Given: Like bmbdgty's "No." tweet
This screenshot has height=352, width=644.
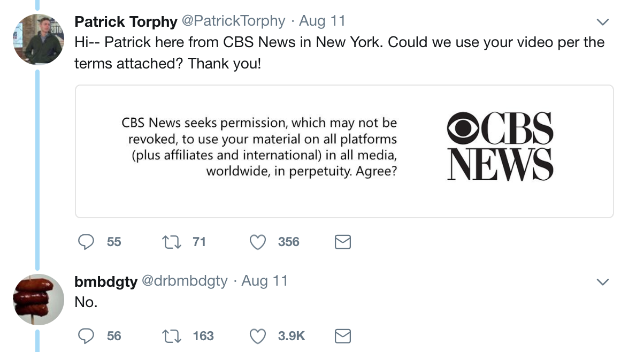Looking at the screenshot, I should pyautogui.click(x=258, y=336).
